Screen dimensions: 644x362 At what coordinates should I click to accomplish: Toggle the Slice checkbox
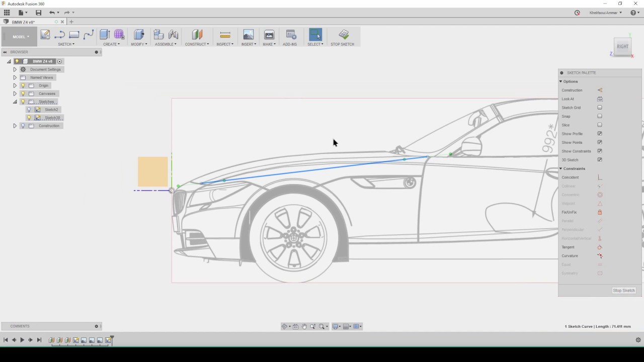coord(600,125)
